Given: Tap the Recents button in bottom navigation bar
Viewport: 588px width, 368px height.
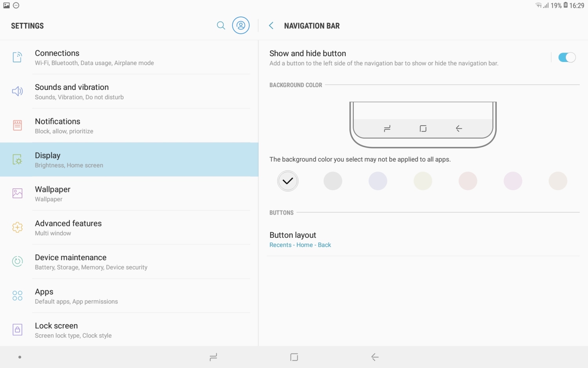Looking at the screenshot, I should coord(213,357).
